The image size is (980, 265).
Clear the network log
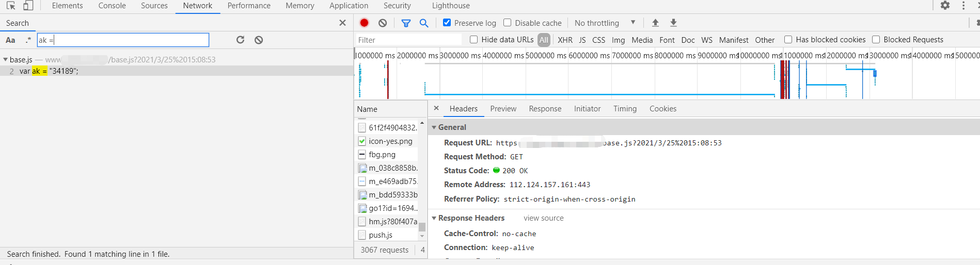coord(383,23)
